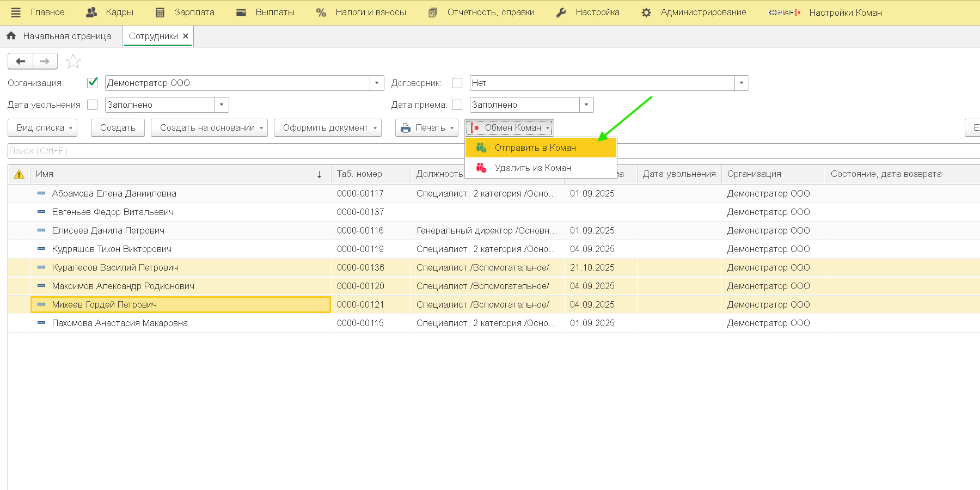Close the Сотрудники tab
Viewport: 980px width, 490px height.
pos(186,36)
